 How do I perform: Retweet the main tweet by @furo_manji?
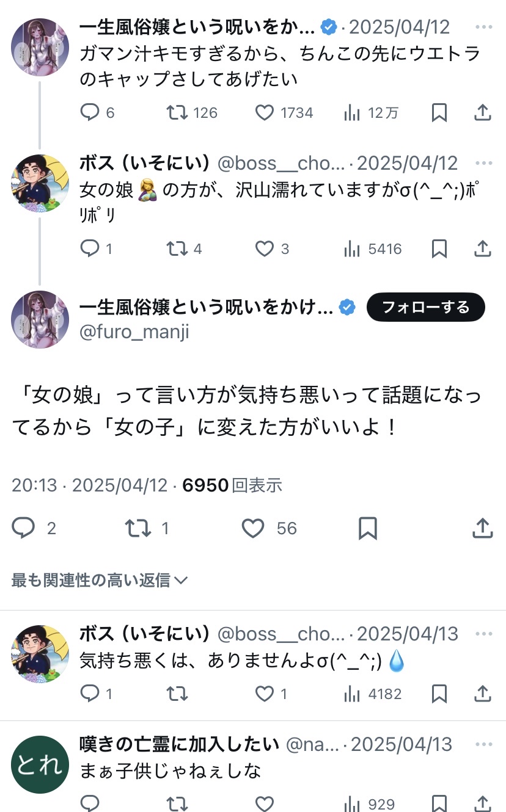click(x=138, y=528)
